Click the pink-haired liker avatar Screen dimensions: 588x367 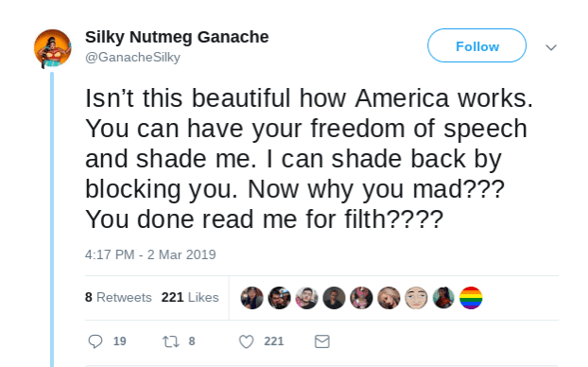point(361,298)
